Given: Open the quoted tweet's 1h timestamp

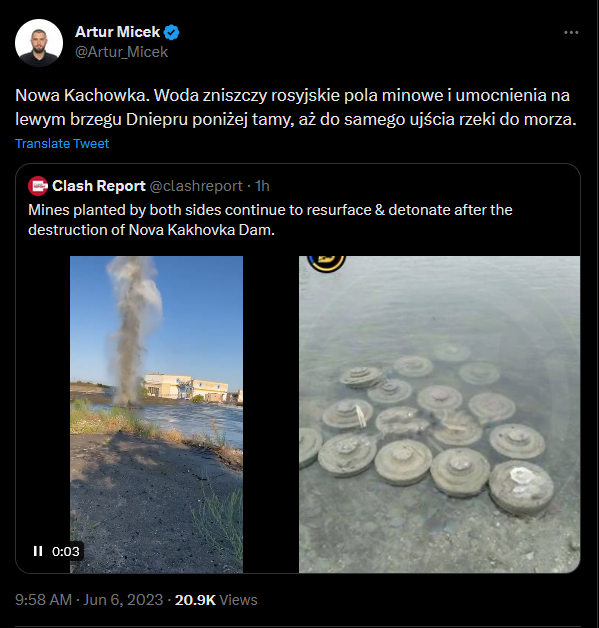Looking at the screenshot, I should click(262, 186).
